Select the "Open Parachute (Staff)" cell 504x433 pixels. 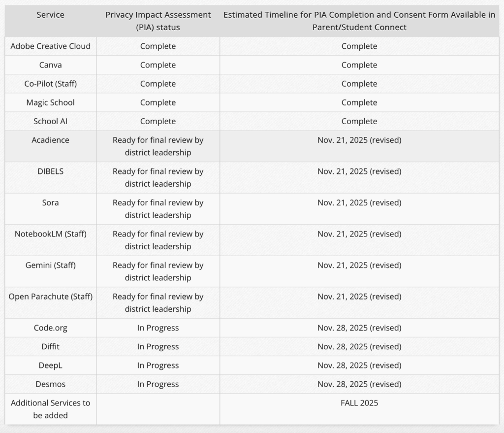click(x=50, y=297)
